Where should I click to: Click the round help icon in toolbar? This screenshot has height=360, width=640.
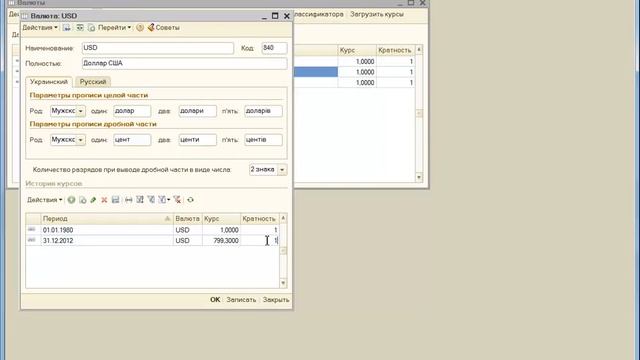point(140,28)
